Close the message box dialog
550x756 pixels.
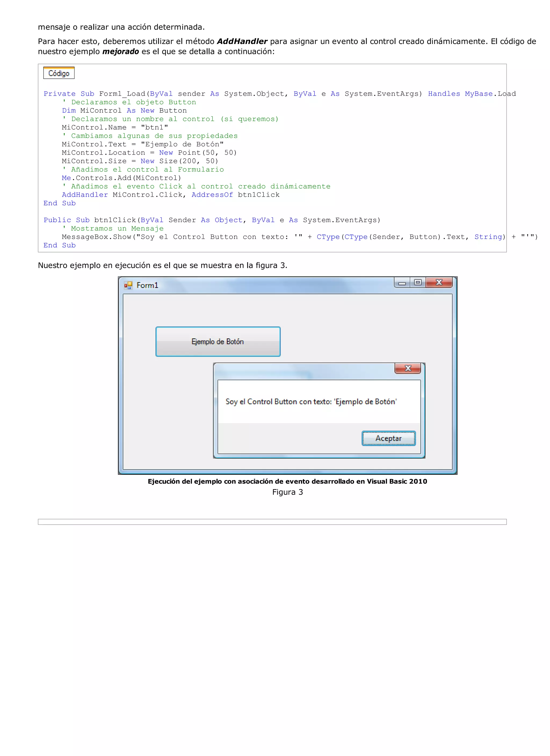(408, 368)
